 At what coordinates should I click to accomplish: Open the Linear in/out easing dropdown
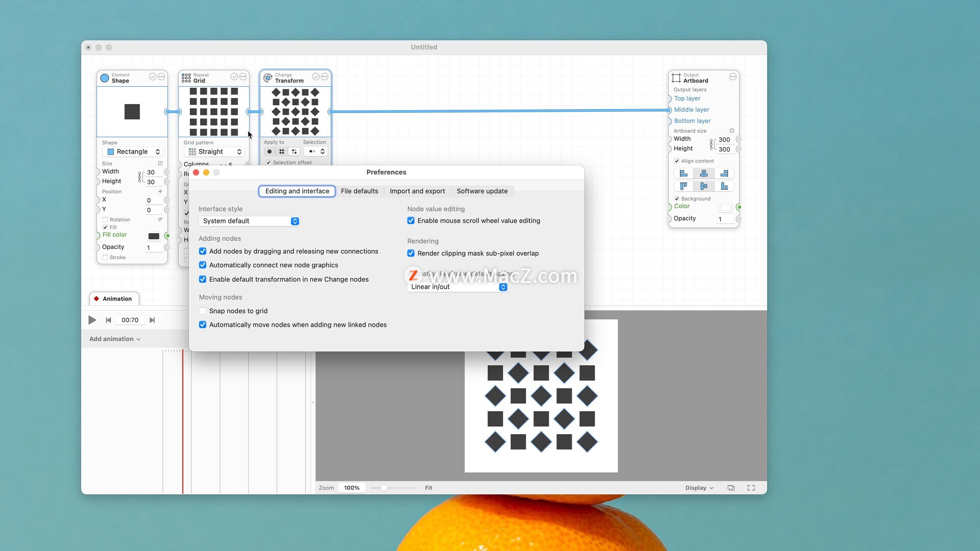[457, 287]
